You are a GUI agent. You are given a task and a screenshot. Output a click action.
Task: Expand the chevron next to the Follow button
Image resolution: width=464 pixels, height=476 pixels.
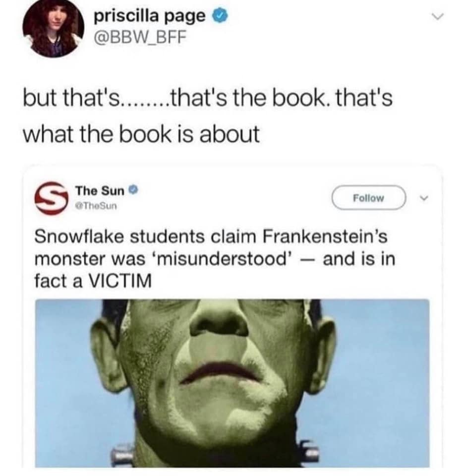[424, 198]
